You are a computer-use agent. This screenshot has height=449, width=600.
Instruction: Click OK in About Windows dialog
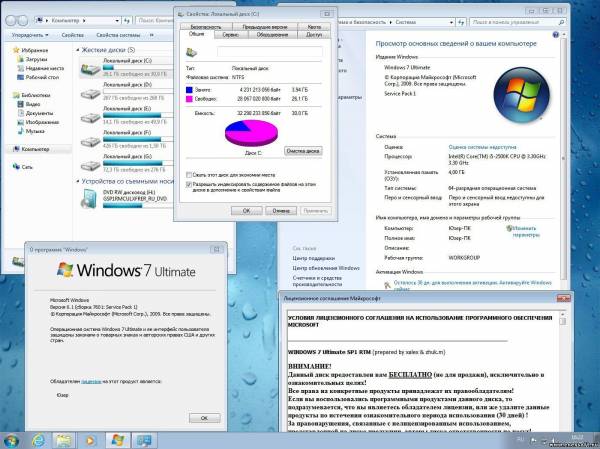pos(204,418)
